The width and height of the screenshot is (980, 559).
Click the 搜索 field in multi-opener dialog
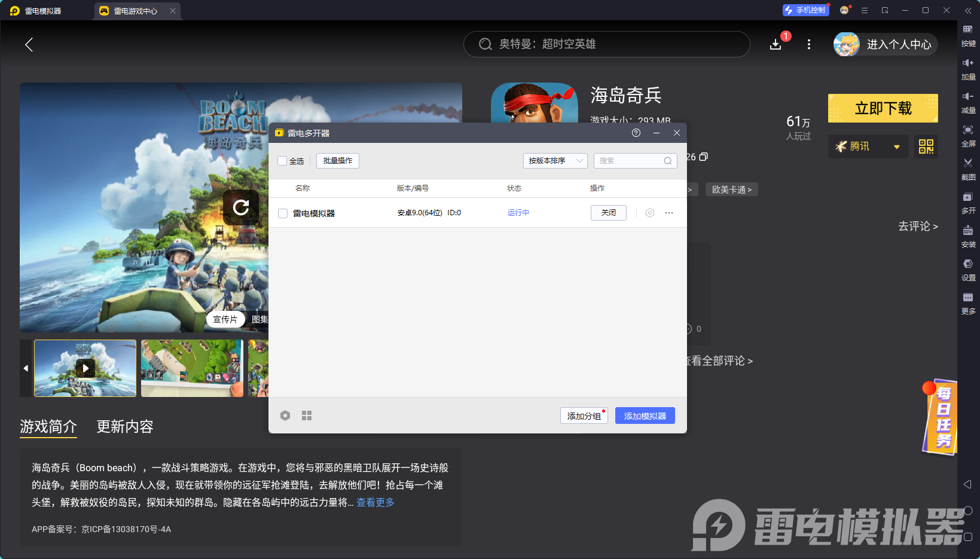pyautogui.click(x=630, y=161)
